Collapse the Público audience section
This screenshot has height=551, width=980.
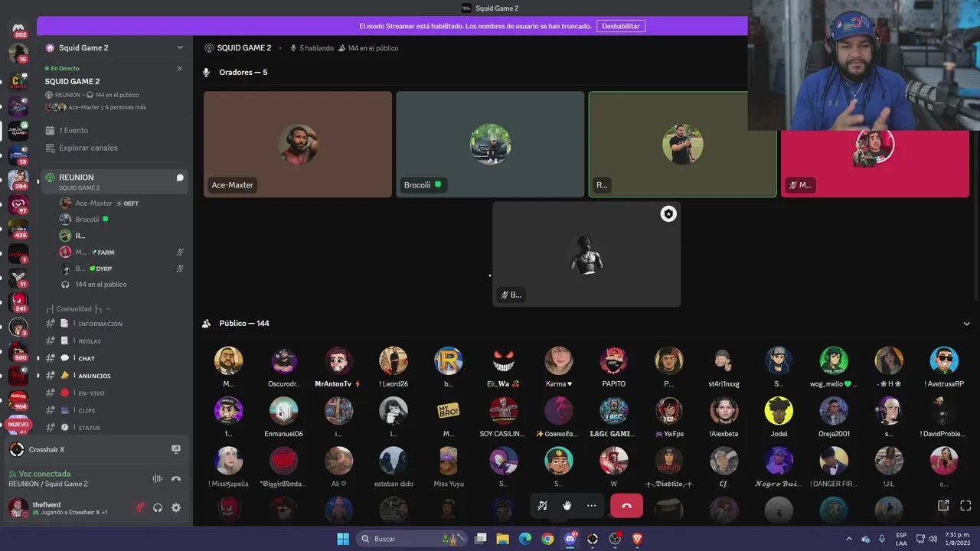[x=966, y=324]
